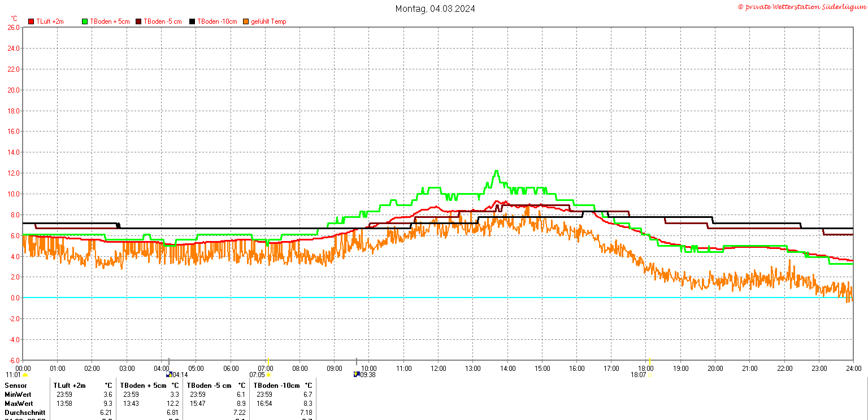868x420 pixels.
Task: Click the dark red TBoden -5 cm swatch
Action: [139, 21]
